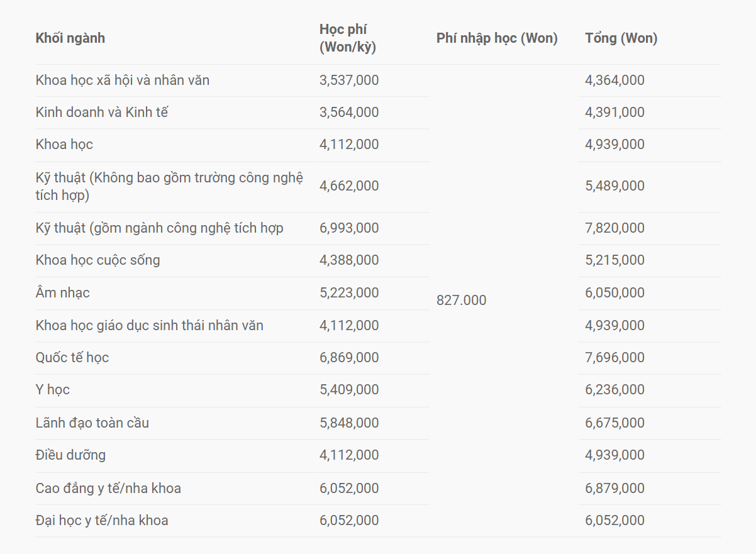The height and width of the screenshot is (554, 756).
Task: Select the "Lãnh đạo toàn cầu" cell
Action: (x=92, y=423)
